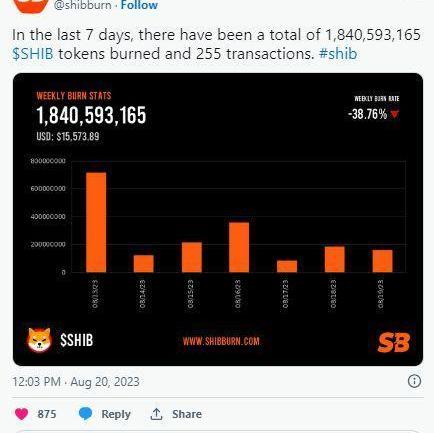Screen dimensions: 434x433
Task: Click the 08/13/23 tallest orange bar
Action: tap(96, 222)
